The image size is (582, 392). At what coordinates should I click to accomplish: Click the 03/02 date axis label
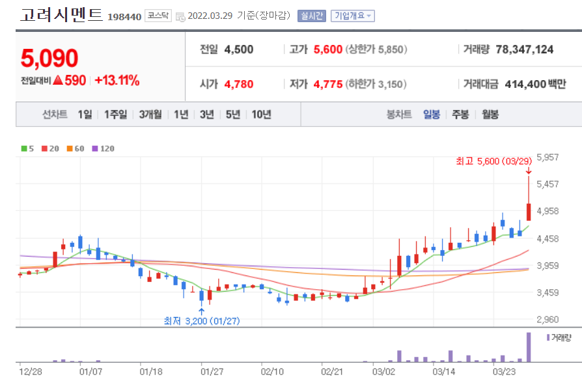(383, 372)
